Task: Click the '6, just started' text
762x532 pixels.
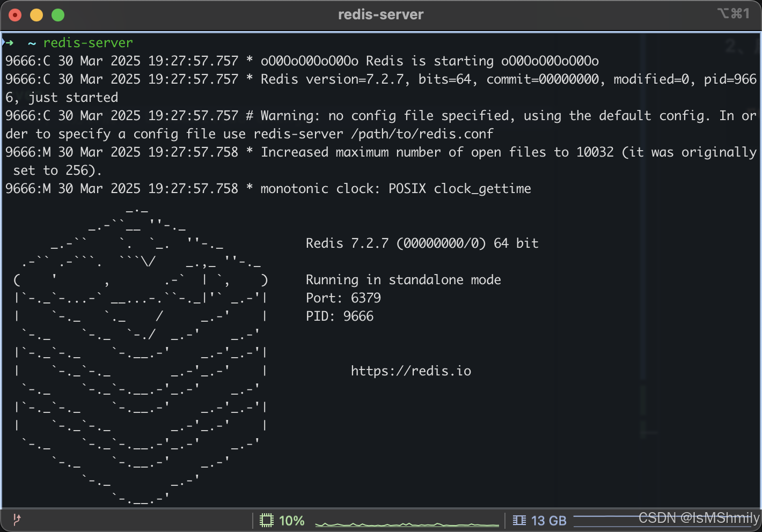Action: (62, 98)
